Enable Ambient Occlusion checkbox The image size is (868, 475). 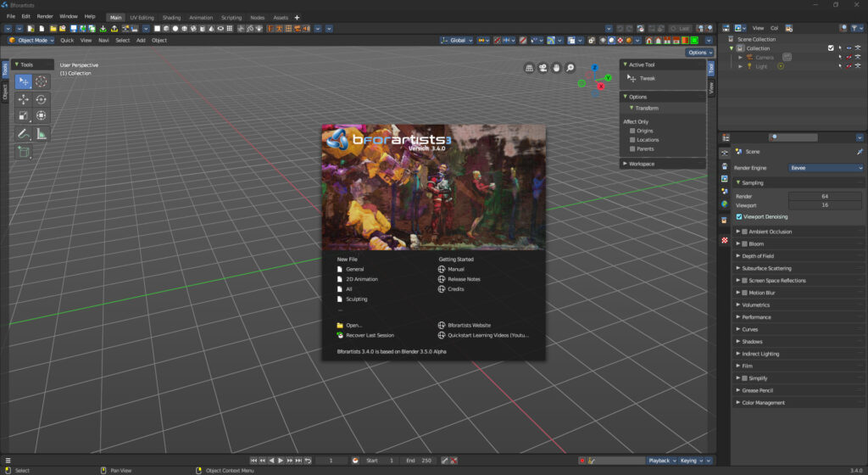[744, 232]
